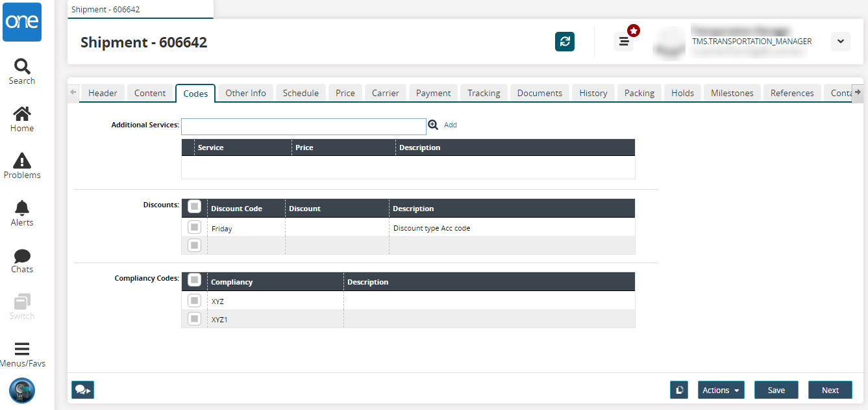Click the XYZ compliancy cell

coord(275,301)
